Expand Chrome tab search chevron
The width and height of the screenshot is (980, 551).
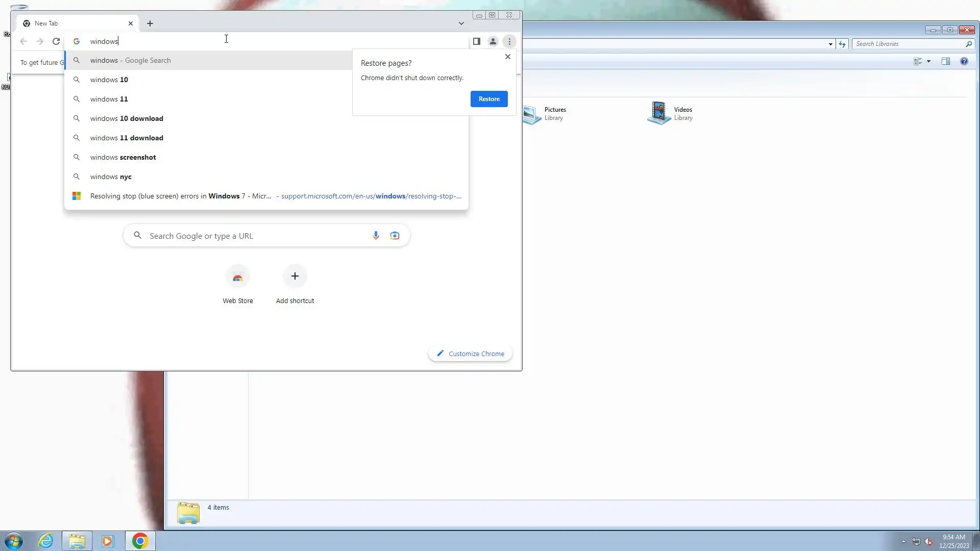click(461, 23)
